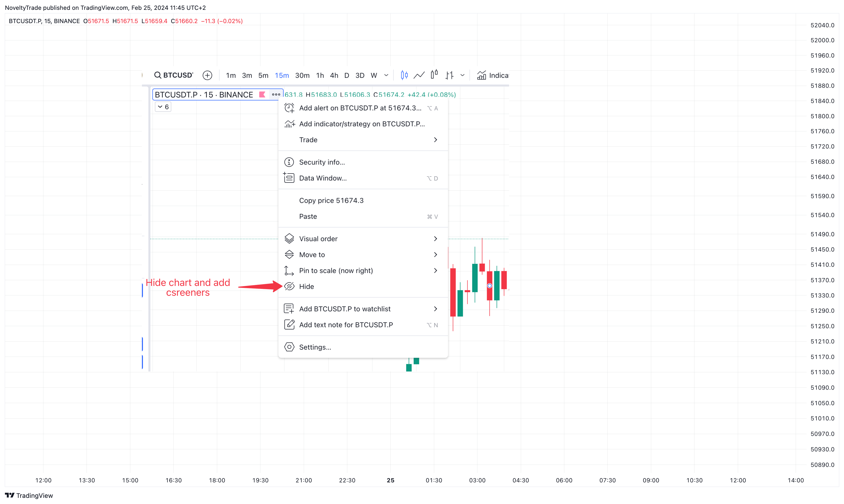Click the layers icon beside Visual order

coord(289,239)
